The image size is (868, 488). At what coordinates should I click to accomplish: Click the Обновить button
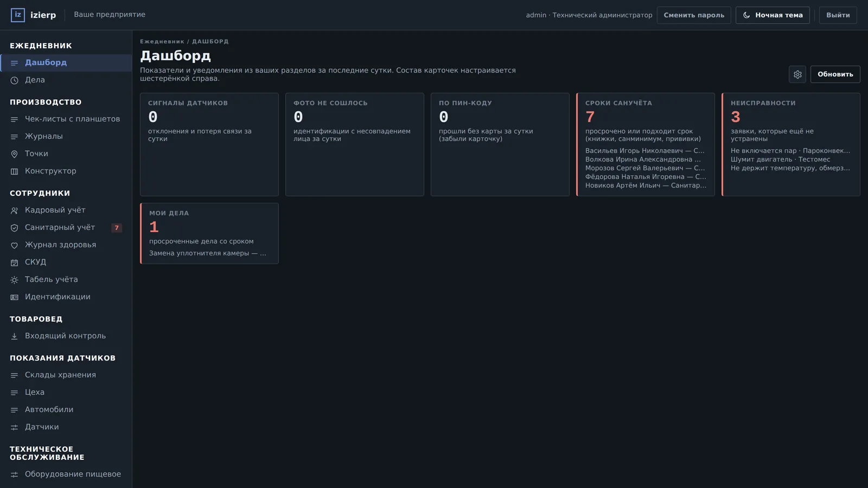(835, 74)
